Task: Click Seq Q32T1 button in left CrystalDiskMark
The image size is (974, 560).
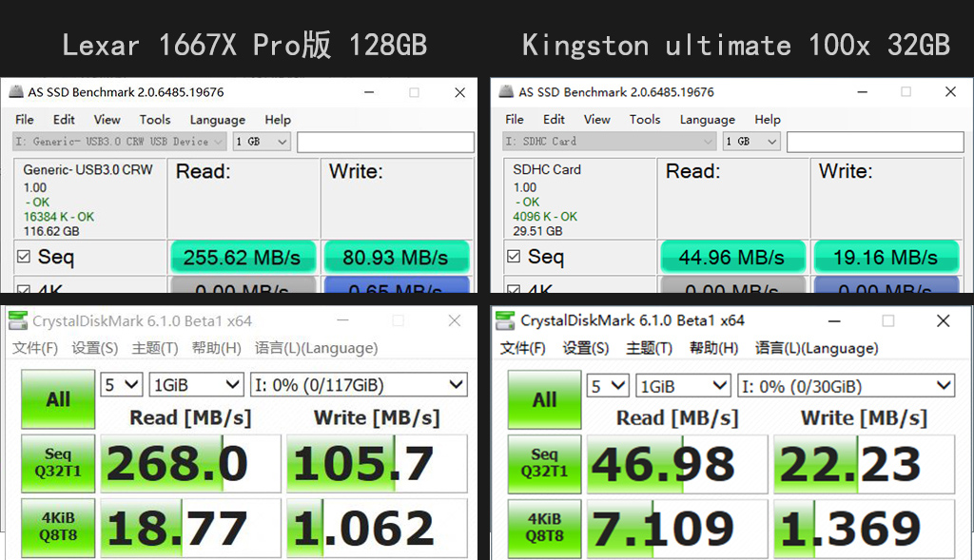Action: pyautogui.click(x=58, y=463)
